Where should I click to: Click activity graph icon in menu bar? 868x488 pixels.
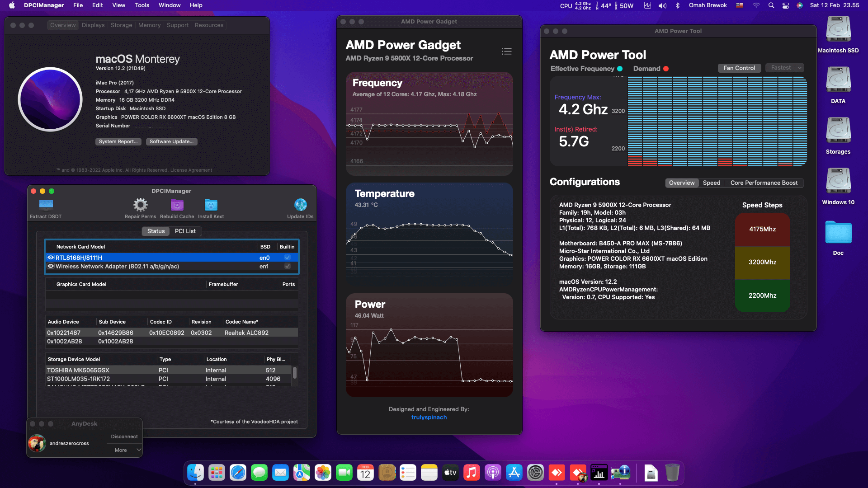(647, 5)
